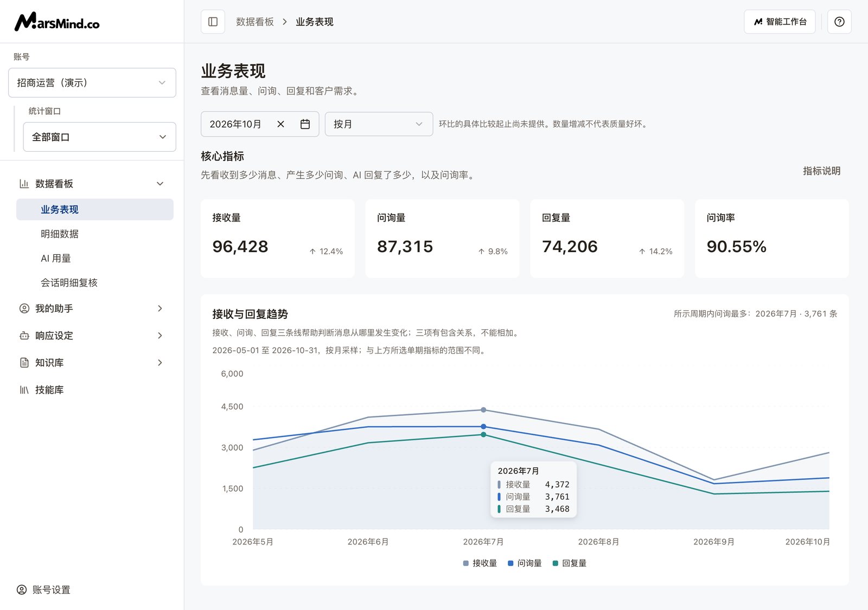Open the 会话明细复核 sidebar item
The image size is (868, 610).
tap(95, 282)
